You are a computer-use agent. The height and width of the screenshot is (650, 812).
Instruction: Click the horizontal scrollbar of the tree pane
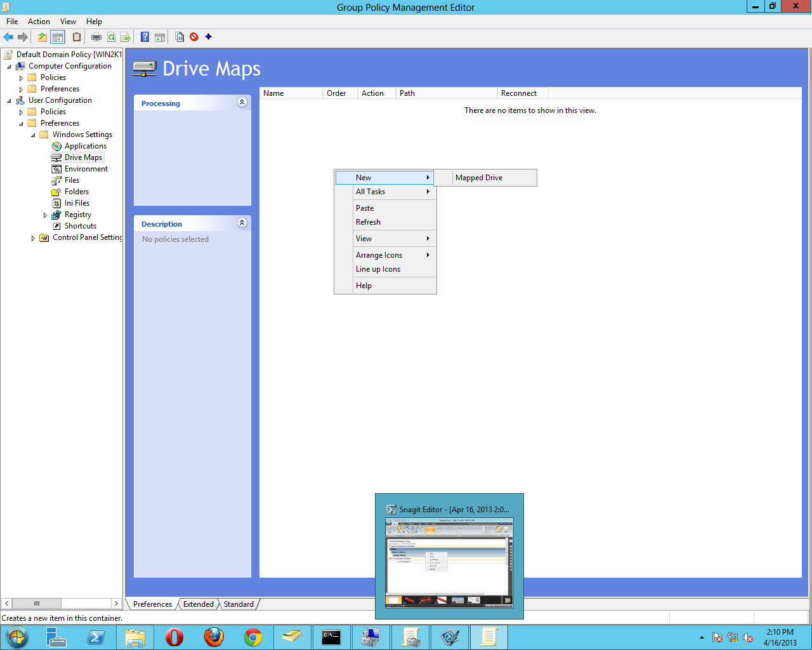click(x=36, y=603)
